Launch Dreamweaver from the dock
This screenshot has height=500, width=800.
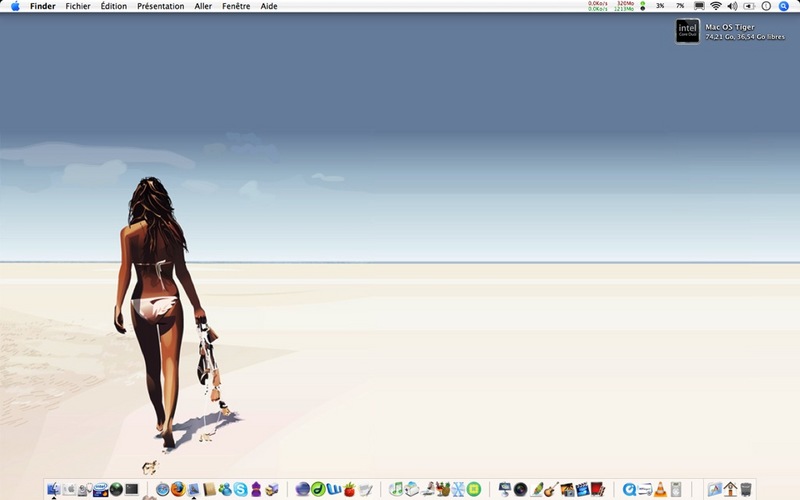[318, 489]
